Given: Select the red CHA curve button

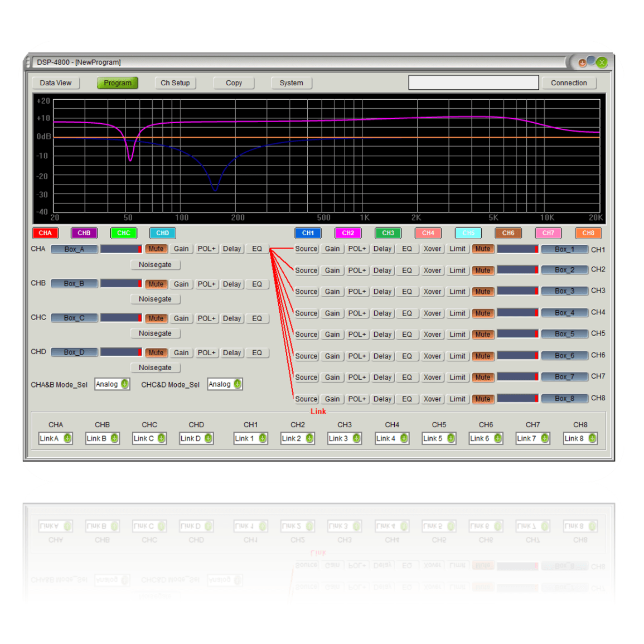Looking at the screenshot, I should click(x=45, y=233).
